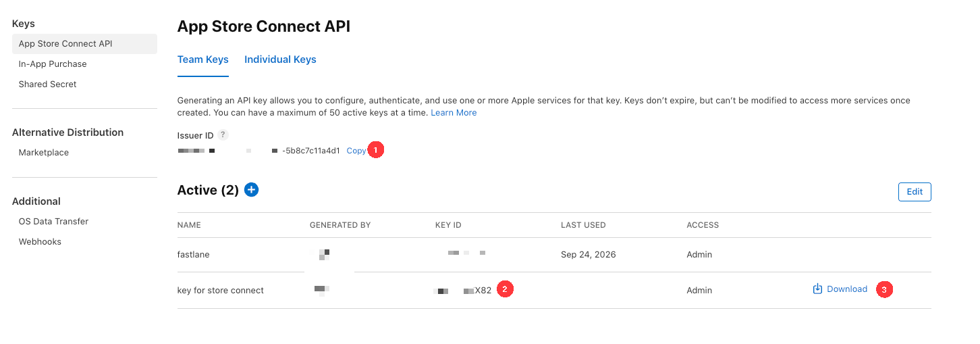The height and width of the screenshot is (344, 980).
Task: Copy the Issuer ID
Action: 356,151
